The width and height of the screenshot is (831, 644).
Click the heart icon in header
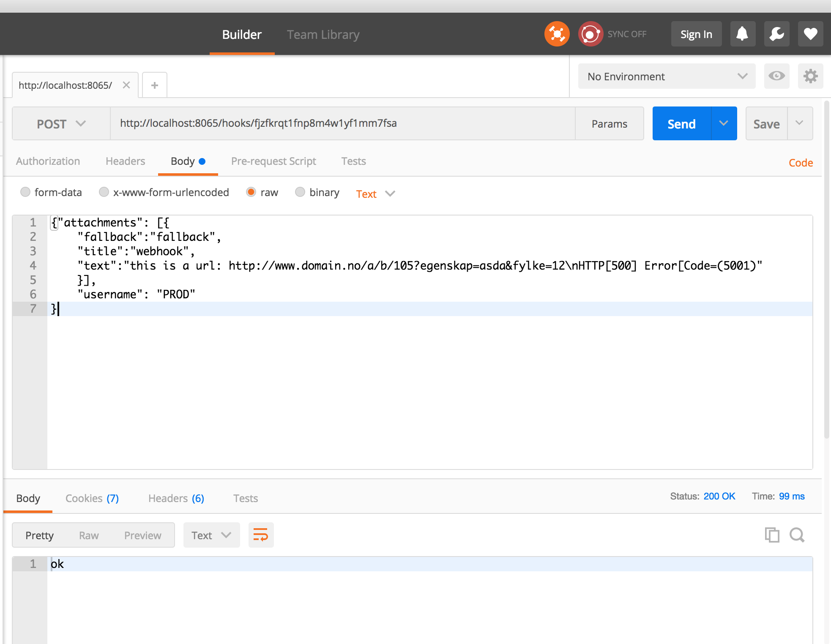pyautogui.click(x=810, y=34)
